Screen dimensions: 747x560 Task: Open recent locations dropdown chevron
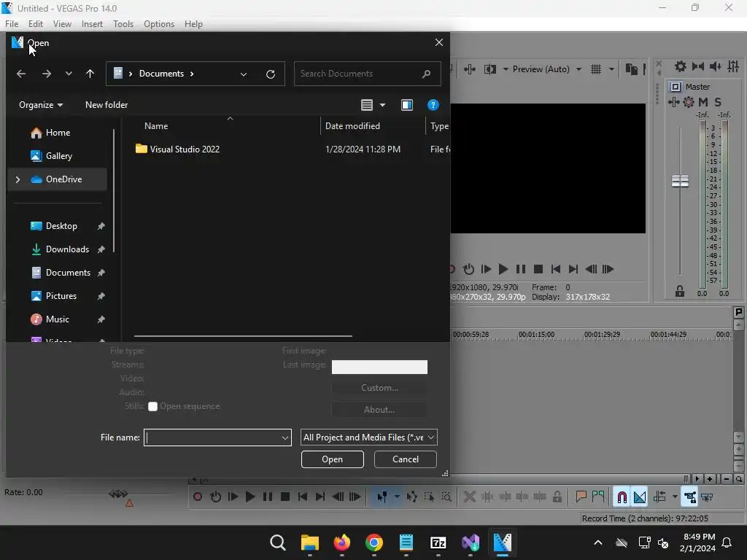point(69,74)
